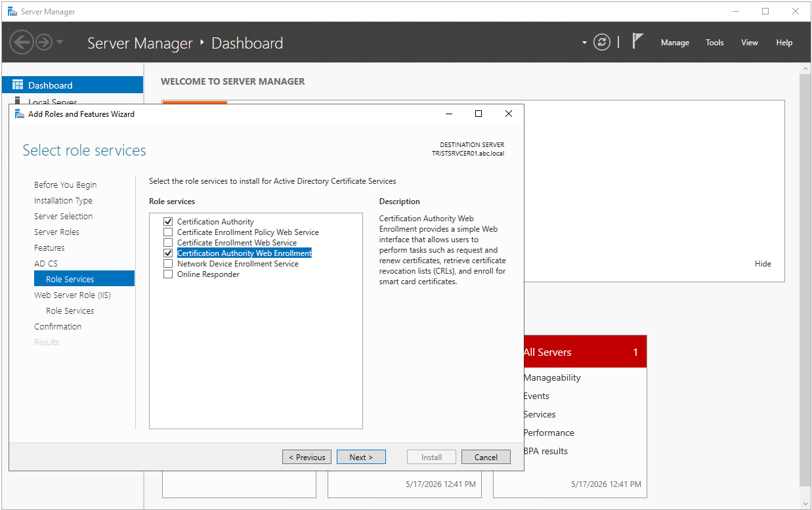Click Server Manager dashboard vertical scrollbar
This screenshot has width=812, height=510.
805,279
